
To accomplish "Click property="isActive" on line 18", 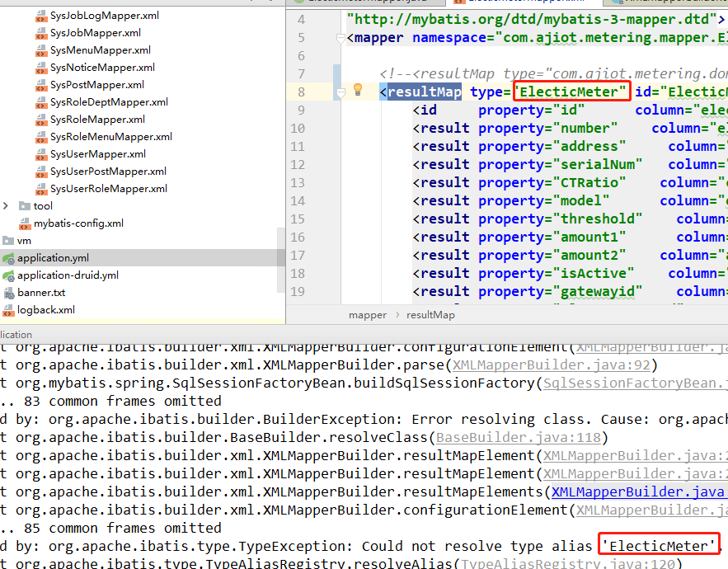I will pyautogui.click(x=557, y=273).
